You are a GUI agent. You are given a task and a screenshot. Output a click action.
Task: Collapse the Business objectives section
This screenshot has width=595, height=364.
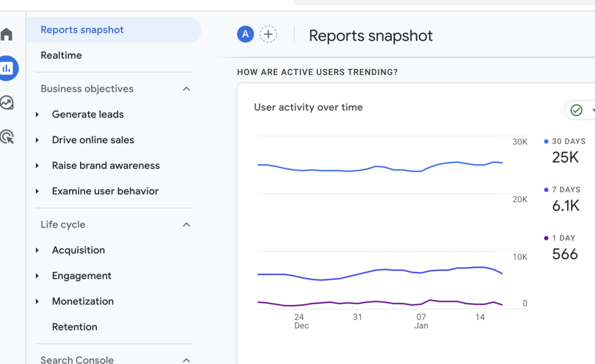click(187, 89)
